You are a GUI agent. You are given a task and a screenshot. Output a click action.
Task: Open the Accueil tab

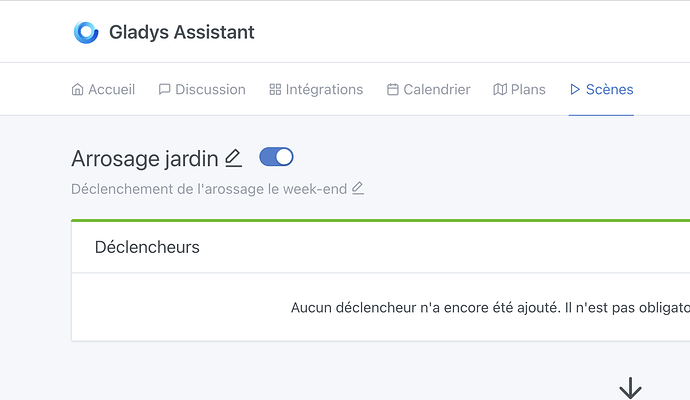pos(111,90)
